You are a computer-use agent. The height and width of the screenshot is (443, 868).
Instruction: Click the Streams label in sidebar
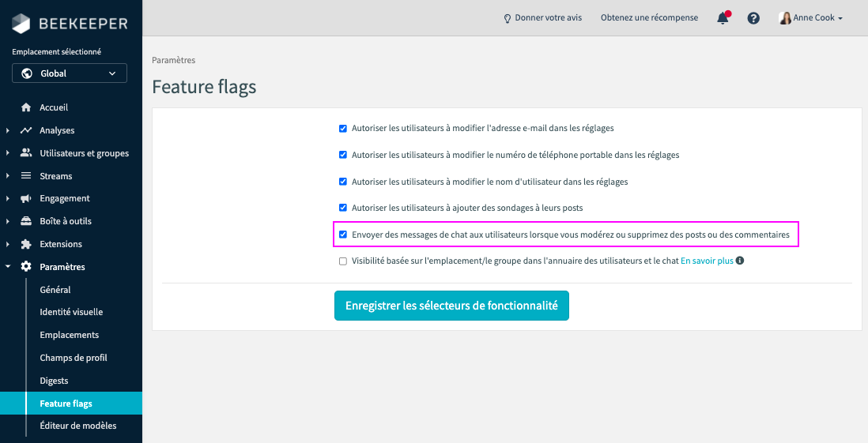tap(56, 176)
